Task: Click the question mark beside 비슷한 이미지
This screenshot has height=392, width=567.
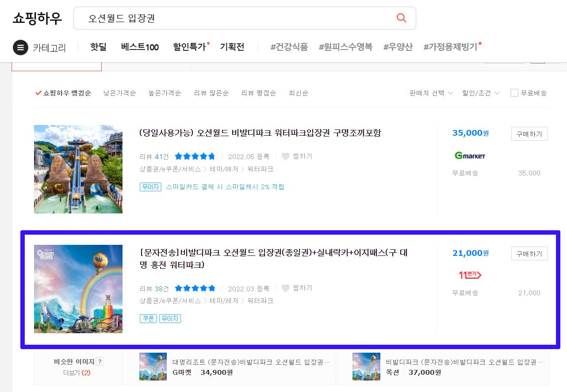Action: [x=100, y=362]
